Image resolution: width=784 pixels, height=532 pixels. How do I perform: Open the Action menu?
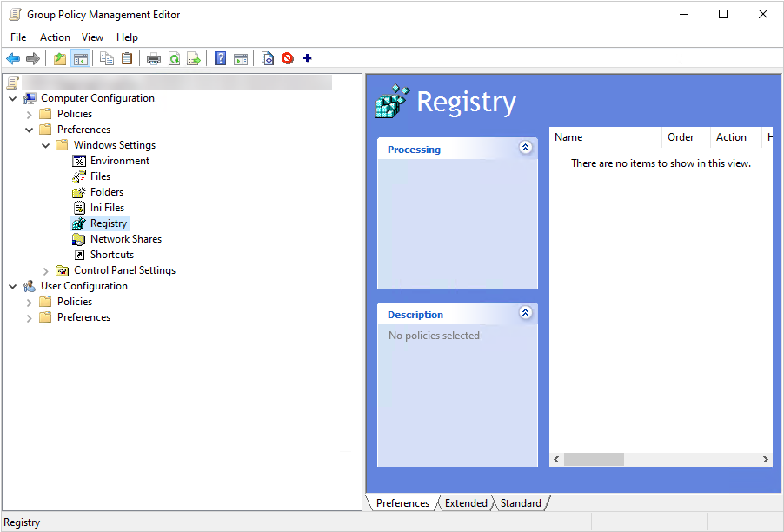[55, 37]
